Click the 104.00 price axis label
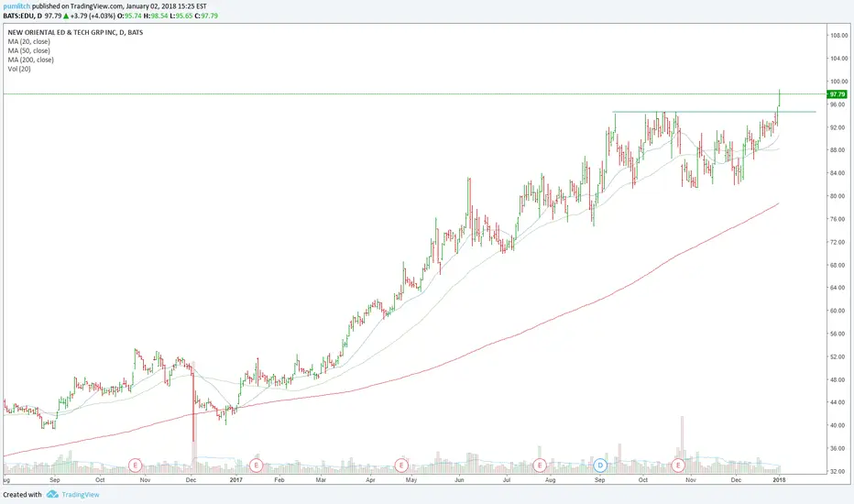This screenshot has width=854, height=504. (x=838, y=59)
